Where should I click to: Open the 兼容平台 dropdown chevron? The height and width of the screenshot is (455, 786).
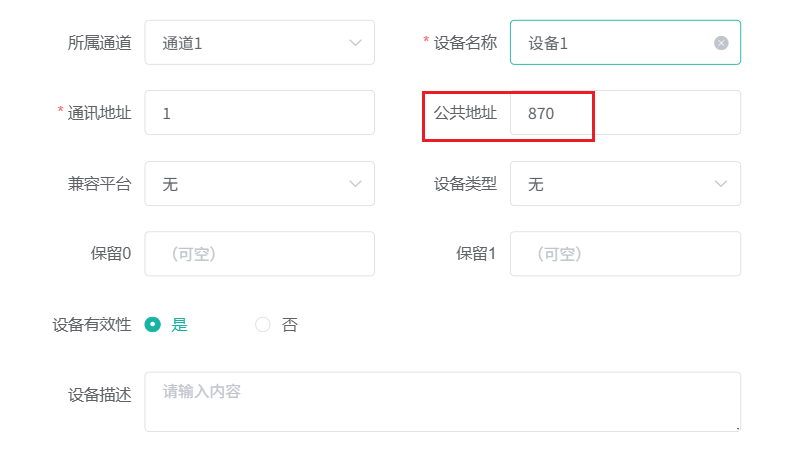coord(355,184)
